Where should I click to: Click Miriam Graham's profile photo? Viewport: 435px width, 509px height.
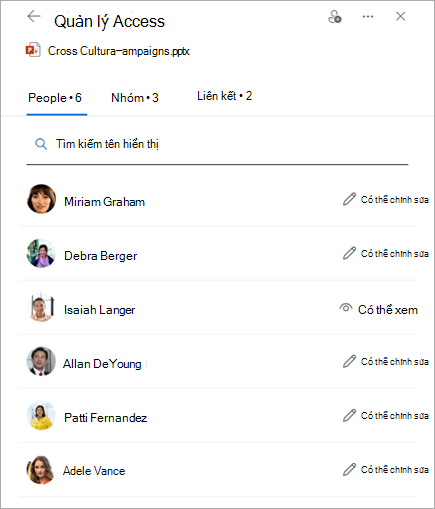pos(41,199)
